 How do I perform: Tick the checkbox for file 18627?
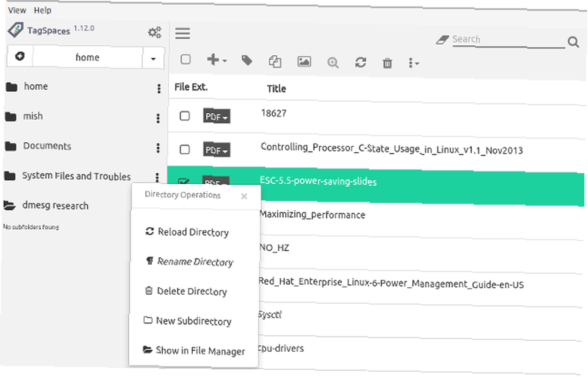pos(185,116)
